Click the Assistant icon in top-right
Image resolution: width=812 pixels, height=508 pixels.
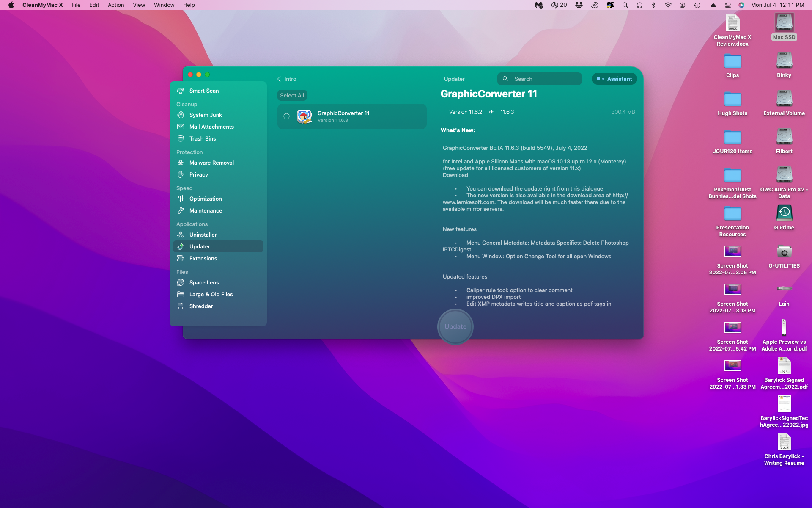point(613,78)
